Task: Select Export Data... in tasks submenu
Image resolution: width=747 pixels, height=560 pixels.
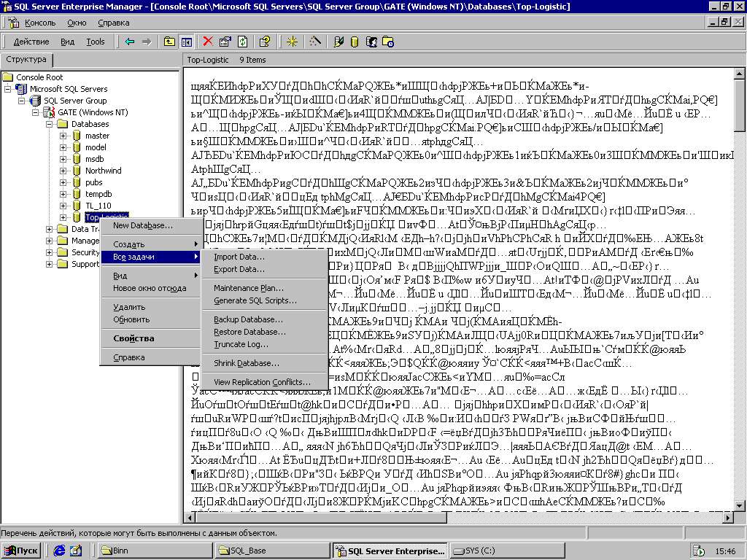Action: click(x=264, y=269)
